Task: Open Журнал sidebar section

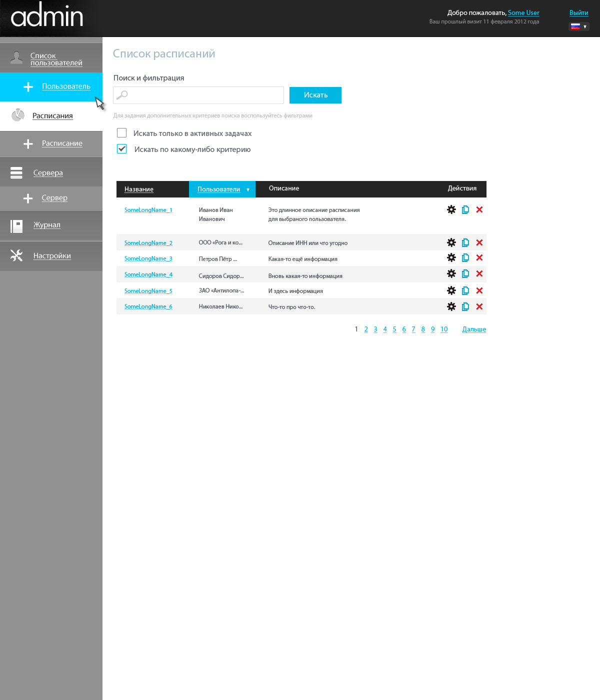Action: pyautogui.click(x=47, y=224)
